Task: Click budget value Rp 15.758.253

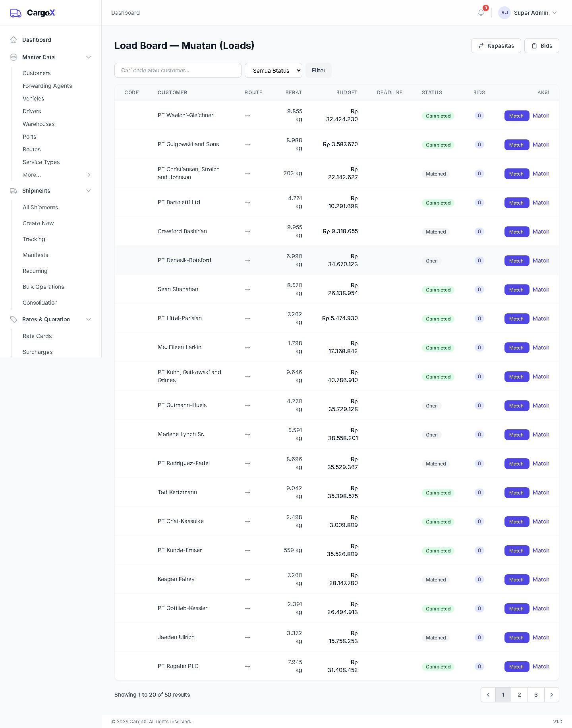Action: 343,637
